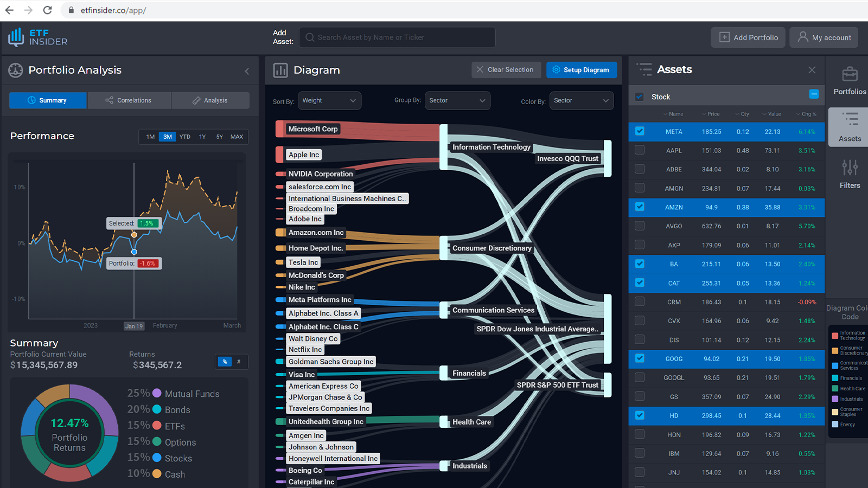Select the Microsoft Corp diagram node
Viewport: 868px width, 488px height.
click(x=313, y=129)
